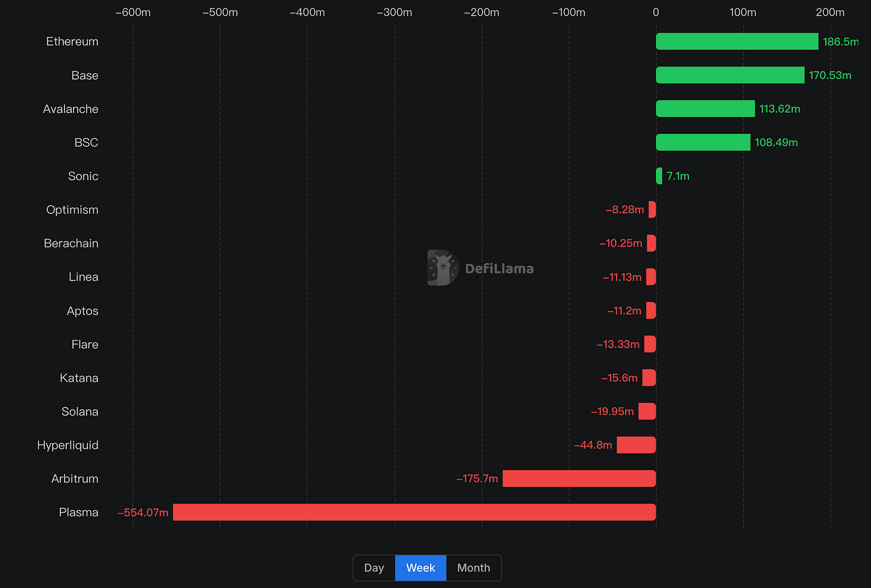Click the −11.13m value label
871x588 pixels.
click(622, 277)
